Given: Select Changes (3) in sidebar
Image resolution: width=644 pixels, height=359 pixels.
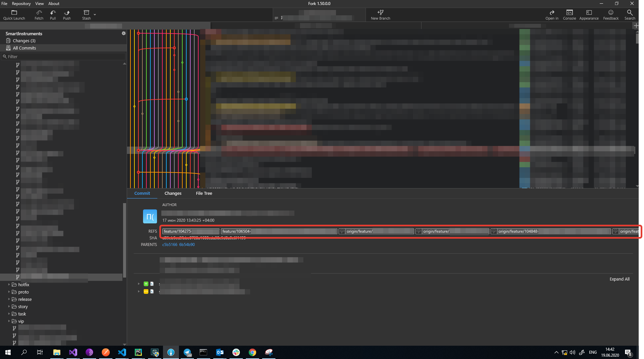Looking at the screenshot, I should 24,41.
